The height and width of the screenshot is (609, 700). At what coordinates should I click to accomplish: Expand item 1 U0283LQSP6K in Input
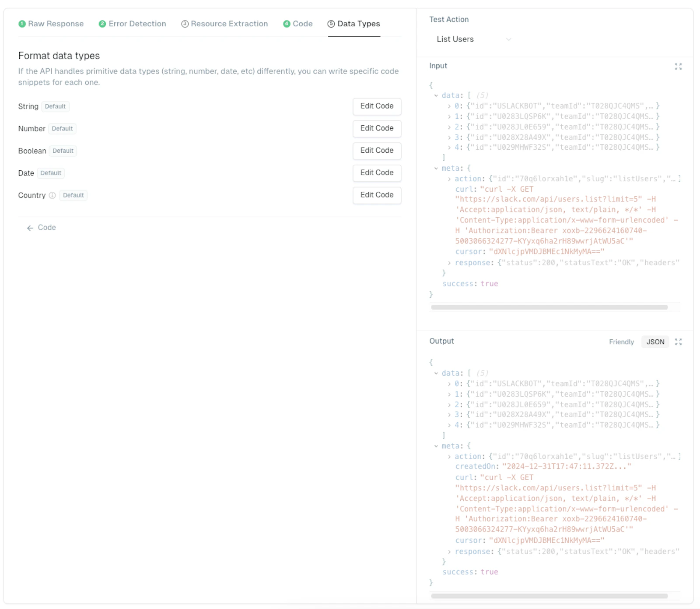coord(449,116)
